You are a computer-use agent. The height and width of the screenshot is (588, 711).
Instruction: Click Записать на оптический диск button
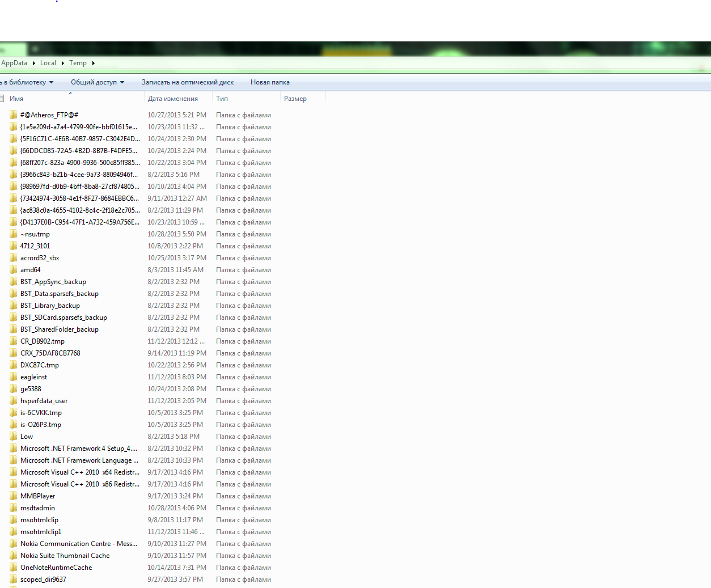click(x=187, y=82)
